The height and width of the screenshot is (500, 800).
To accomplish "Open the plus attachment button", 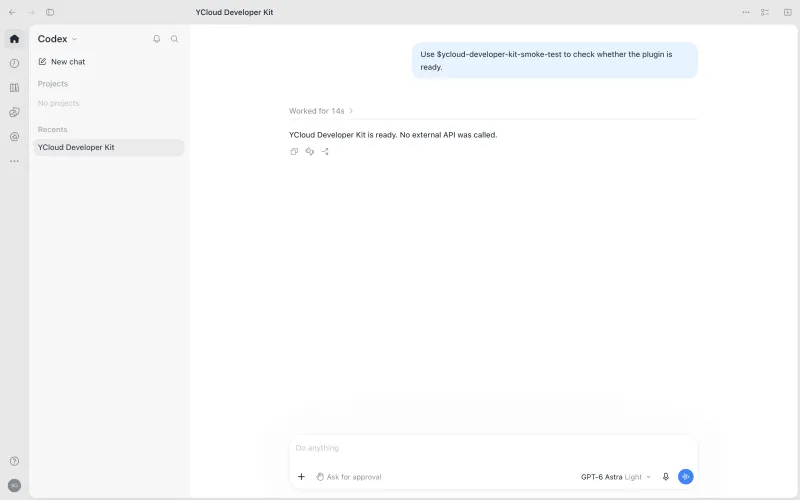I will click(x=301, y=477).
